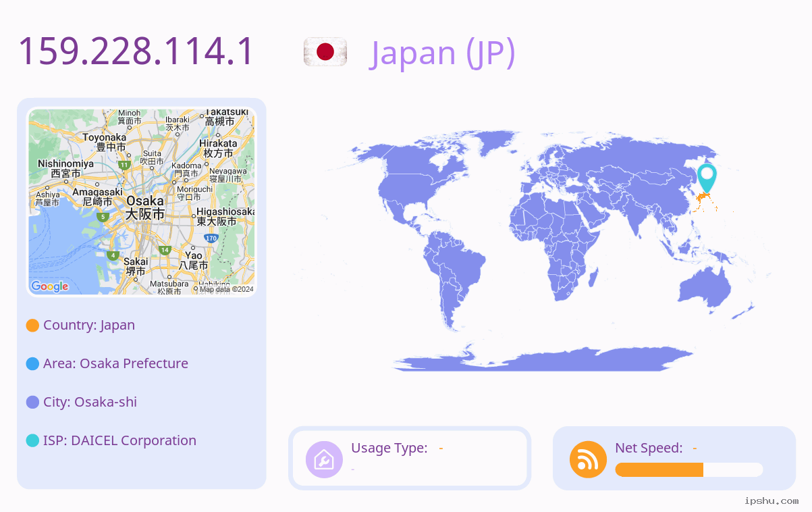This screenshot has width=812, height=512.
Task: Click the teal location pin on world map
Action: point(706,178)
